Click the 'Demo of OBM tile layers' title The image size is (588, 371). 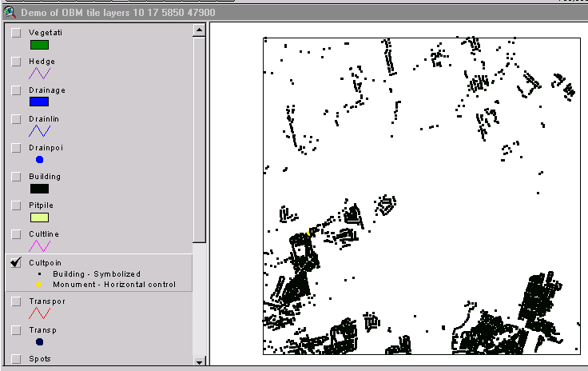(118, 12)
